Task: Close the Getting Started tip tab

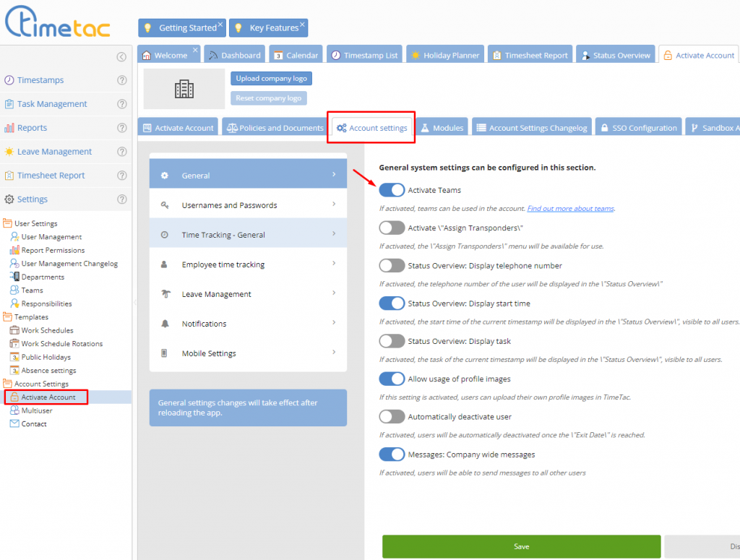Action: [220, 24]
